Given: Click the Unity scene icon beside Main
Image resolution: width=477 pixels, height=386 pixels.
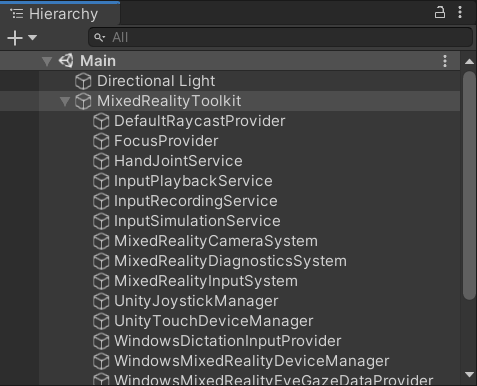Looking at the screenshot, I should click(x=66, y=61).
